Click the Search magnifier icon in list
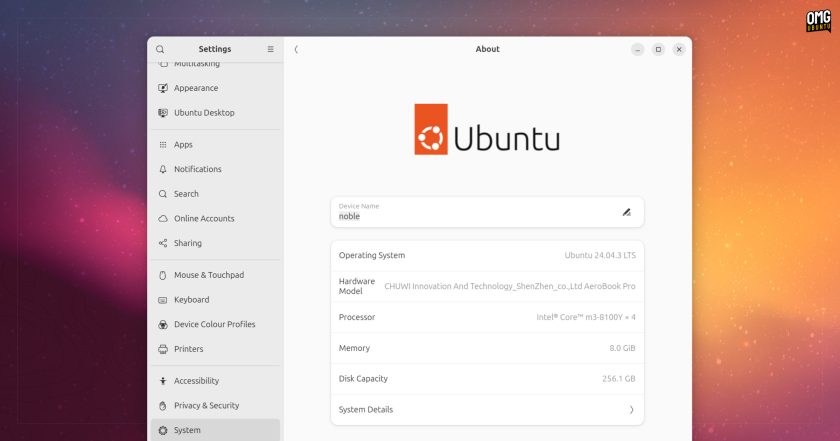 tap(163, 194)
